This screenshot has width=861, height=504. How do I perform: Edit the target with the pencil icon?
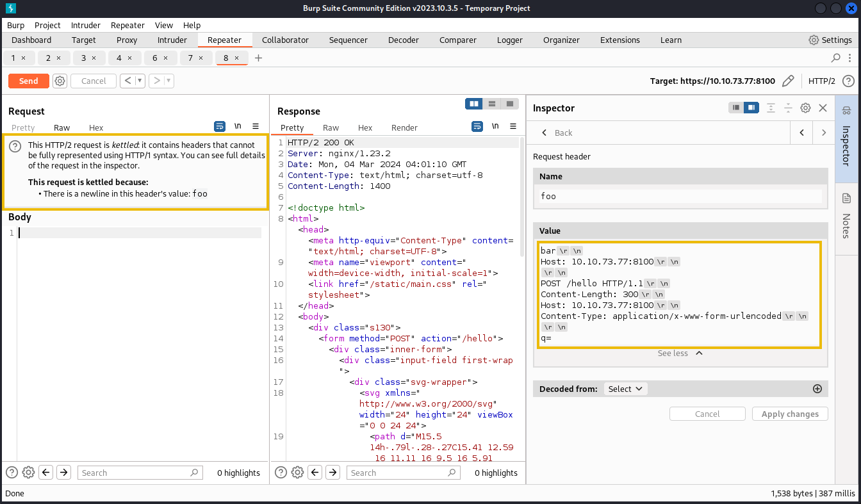(788, 81)
